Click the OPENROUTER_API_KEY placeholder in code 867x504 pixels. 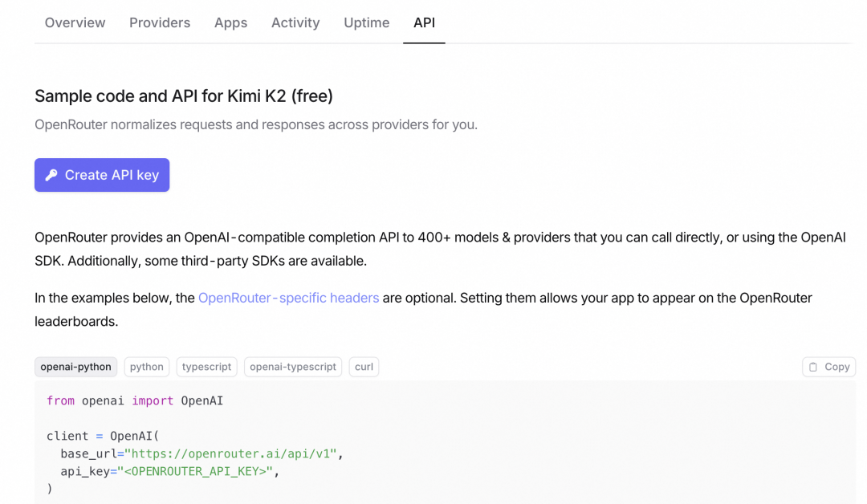click(x=195, y=471)
